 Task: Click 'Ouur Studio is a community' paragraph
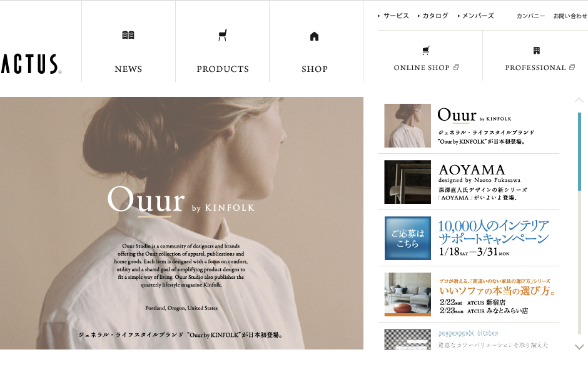tap(181, 266)
